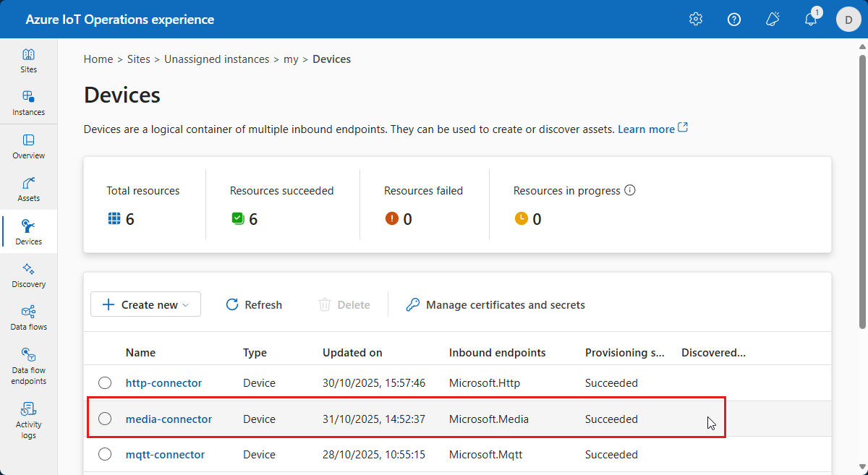
Task: Open the http-connector device link
Action: 163,382
